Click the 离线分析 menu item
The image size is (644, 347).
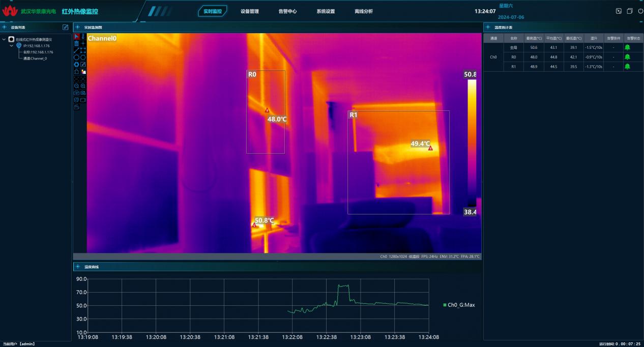[363, 11]
